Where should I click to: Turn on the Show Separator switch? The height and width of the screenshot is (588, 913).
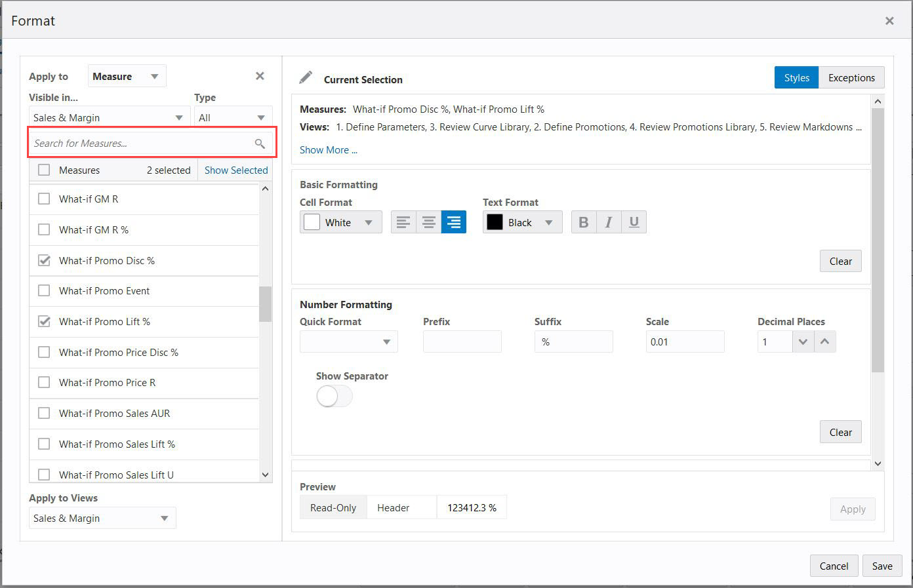tap(335, 396)
